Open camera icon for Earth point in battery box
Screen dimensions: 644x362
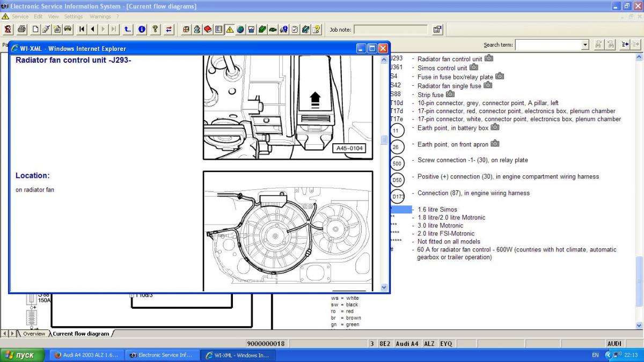tap(495, 127)
